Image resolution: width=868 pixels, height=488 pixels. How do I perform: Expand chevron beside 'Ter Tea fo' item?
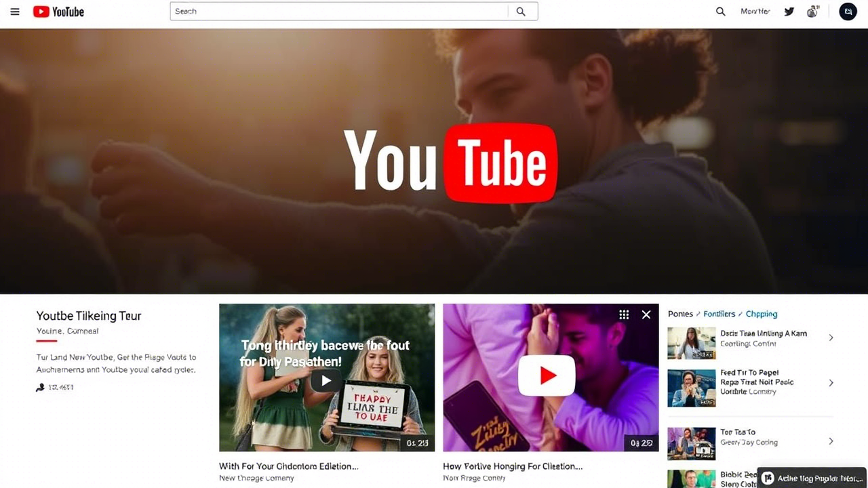click(x=831, y=441)
